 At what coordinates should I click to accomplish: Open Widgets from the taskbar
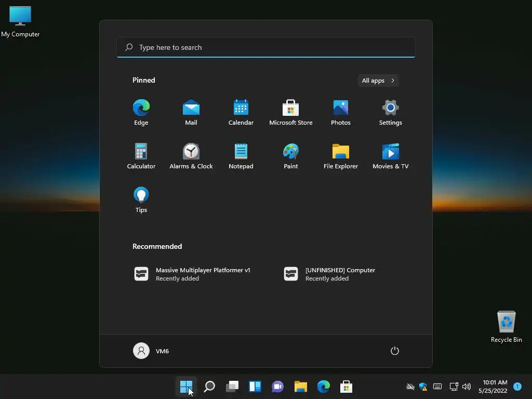[x=255, y=387]
